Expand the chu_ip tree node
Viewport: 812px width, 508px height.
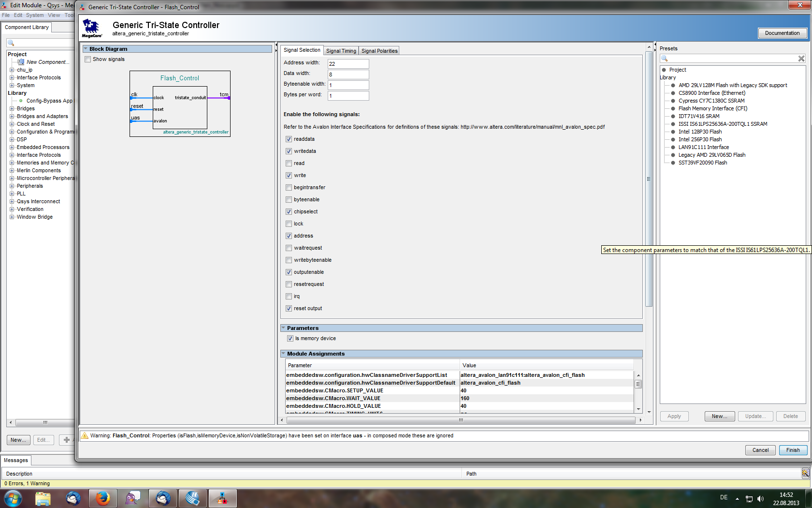pyautogui.click(x=12, y=70)
